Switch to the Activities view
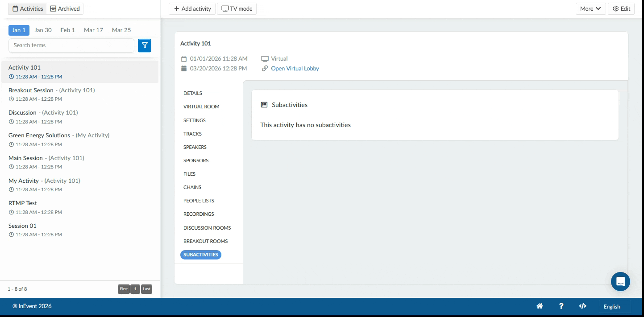This screenshot has width=644, height=317. 28,9
